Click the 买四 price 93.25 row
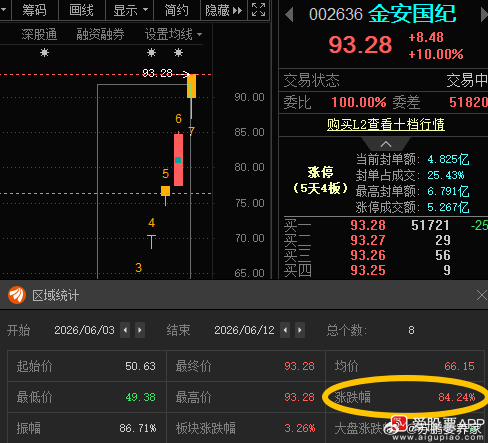The height and width of the screenshot is (443, 488). point(386,270)
